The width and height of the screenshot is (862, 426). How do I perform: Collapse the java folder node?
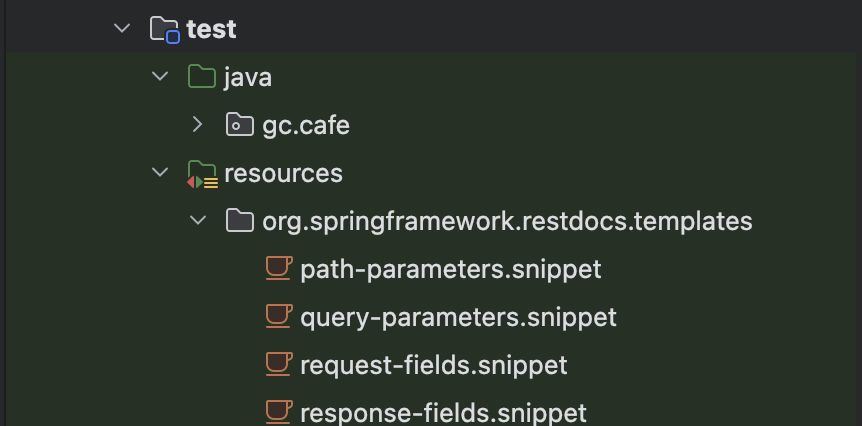click(160, 77)
